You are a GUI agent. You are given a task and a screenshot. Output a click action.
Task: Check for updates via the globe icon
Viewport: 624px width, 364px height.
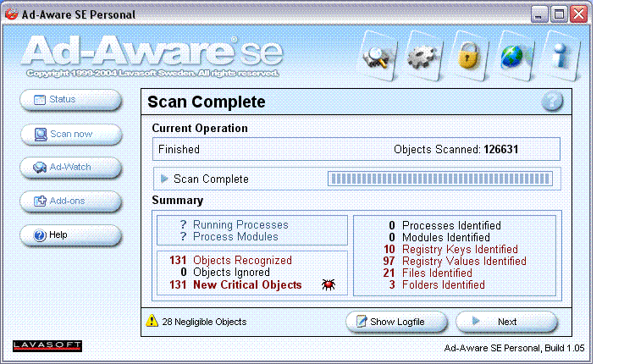[515, 57]
